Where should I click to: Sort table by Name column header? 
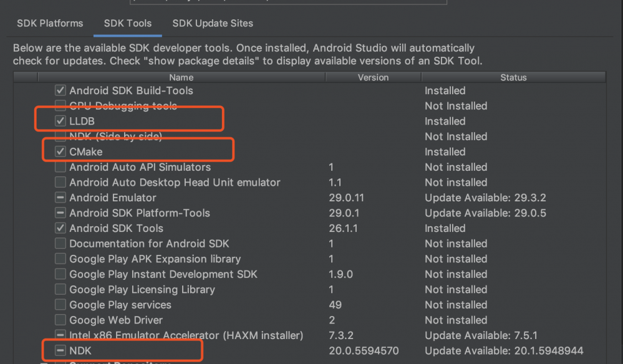pos(181,78)
